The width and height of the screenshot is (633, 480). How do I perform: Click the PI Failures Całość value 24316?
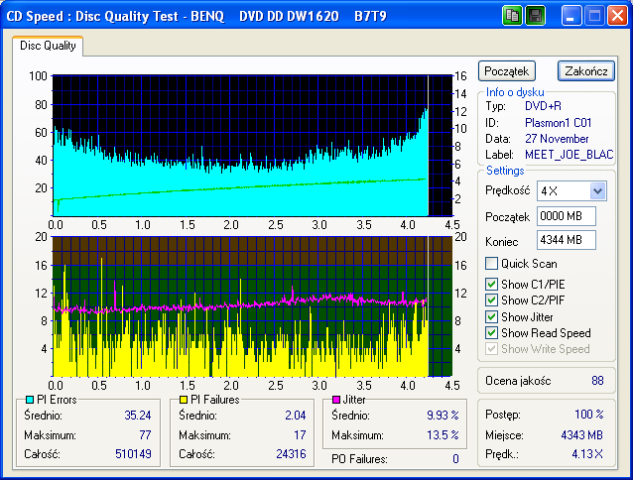(x=291, y=454)
